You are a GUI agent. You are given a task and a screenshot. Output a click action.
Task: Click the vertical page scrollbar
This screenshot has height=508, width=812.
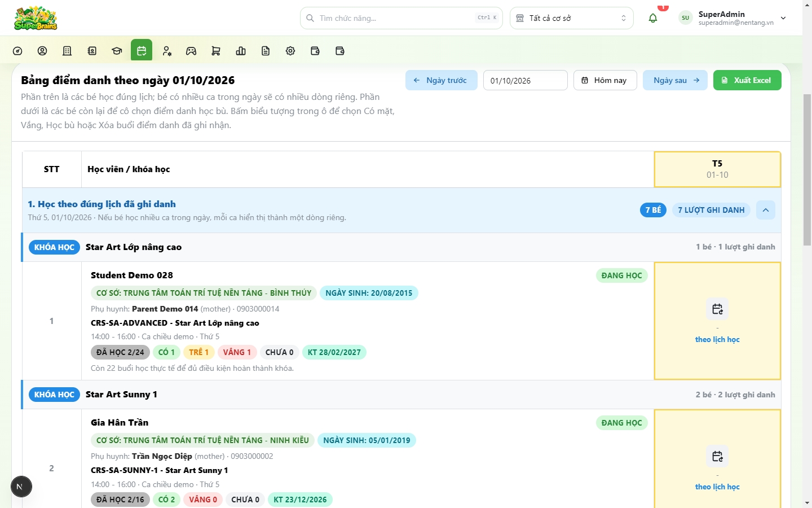click(807, 169)
